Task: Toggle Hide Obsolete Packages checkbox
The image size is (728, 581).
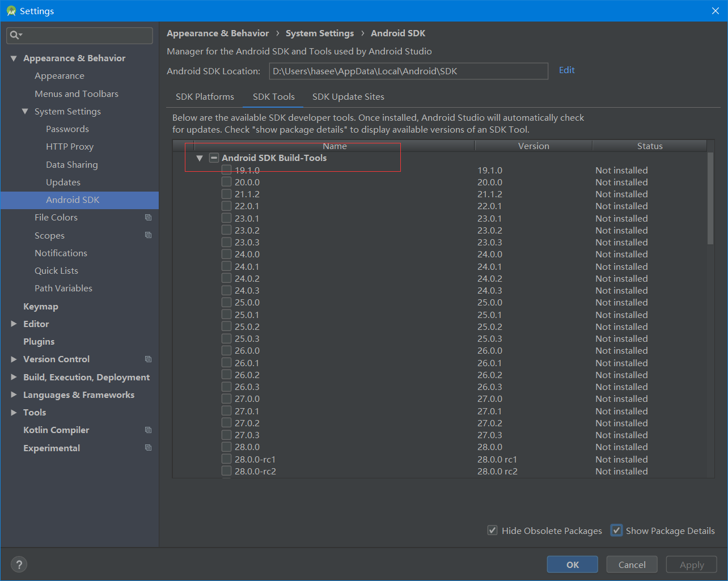Action: coord(492,531)
